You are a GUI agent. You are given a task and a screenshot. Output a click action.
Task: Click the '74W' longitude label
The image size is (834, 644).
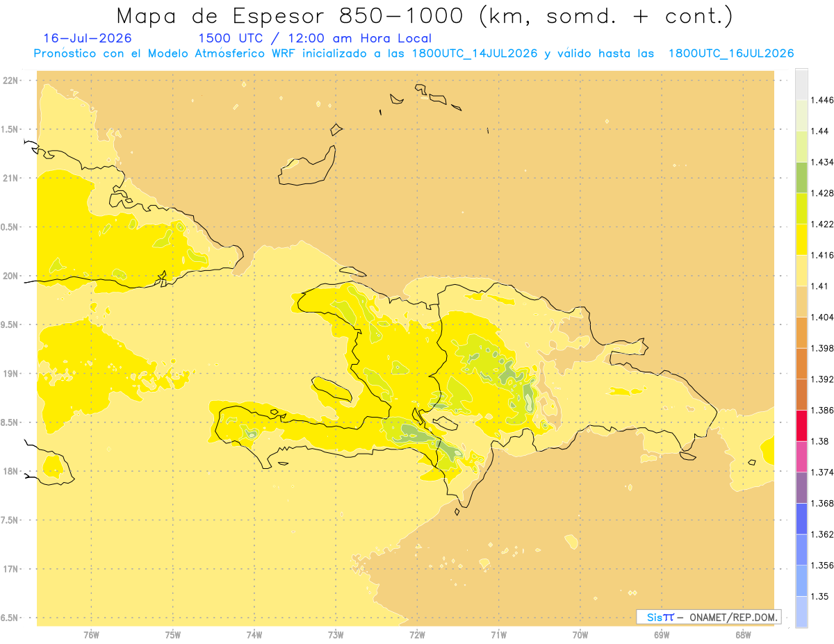coord(254,634)
